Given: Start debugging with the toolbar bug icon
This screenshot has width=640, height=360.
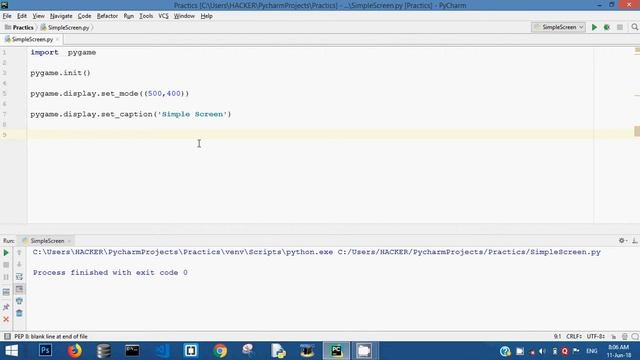Looking at the screenshot, I should tap(607, 27).
